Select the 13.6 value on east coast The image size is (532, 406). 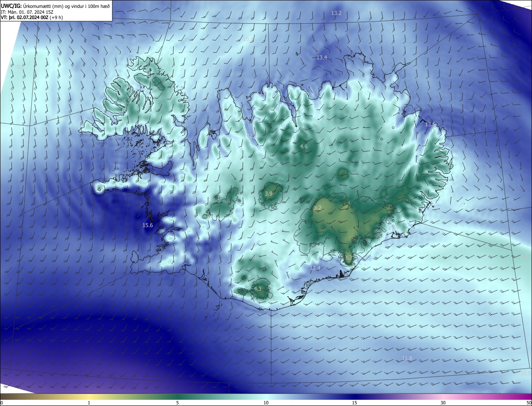(431, 125)
